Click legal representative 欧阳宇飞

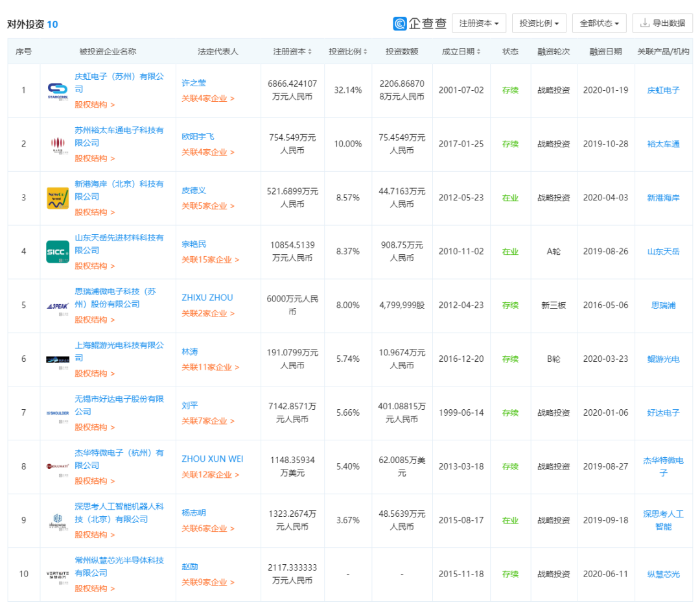pyautogui.click(x=198, y=137)
